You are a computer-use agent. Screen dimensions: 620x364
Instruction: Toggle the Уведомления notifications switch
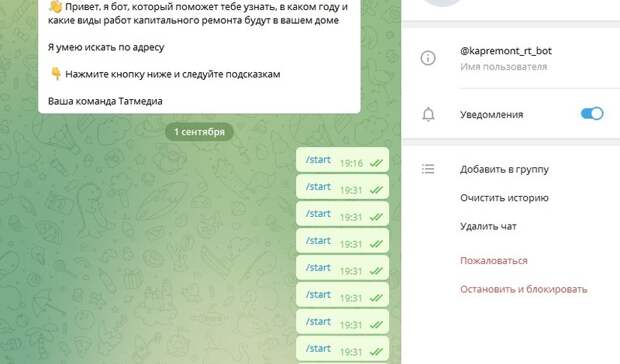click(x=592, y=114)
